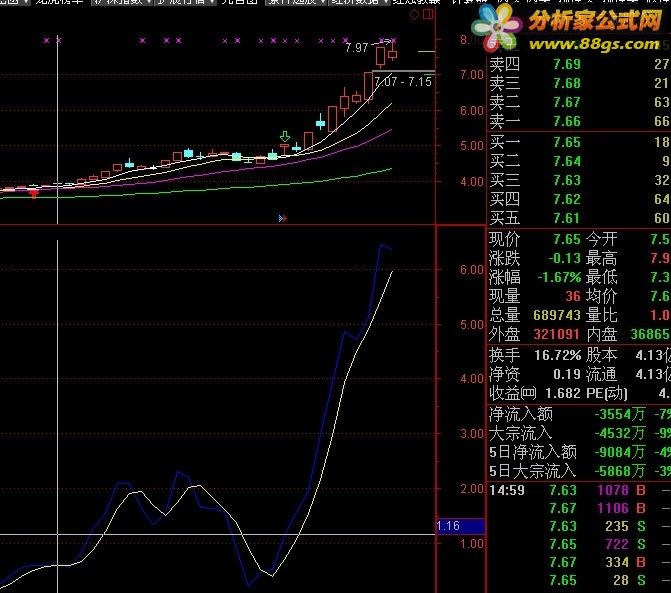Viewport: 671px width, 593px height.
Task: Click the 总量 689743 volume value
Action: click(557, 315)
